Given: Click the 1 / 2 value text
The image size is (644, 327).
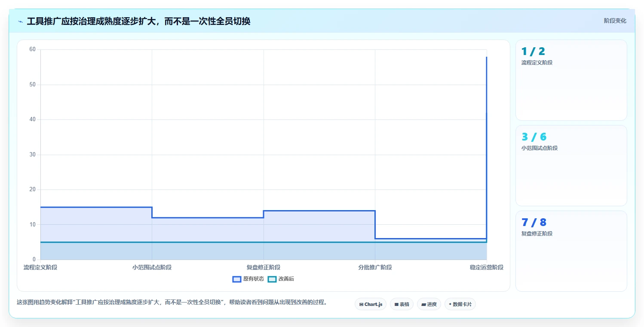Looking at the screenshot, I should (533, 52).
